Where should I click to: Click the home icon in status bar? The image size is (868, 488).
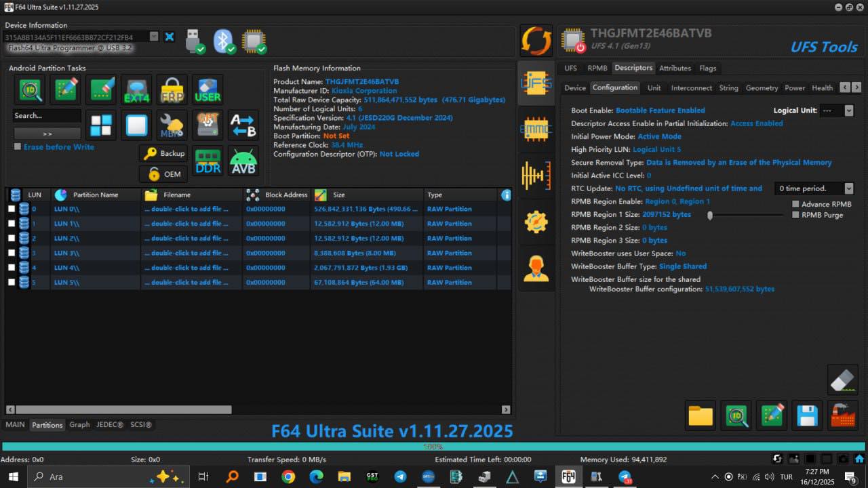pyautogui.click(x=859, y=459)
